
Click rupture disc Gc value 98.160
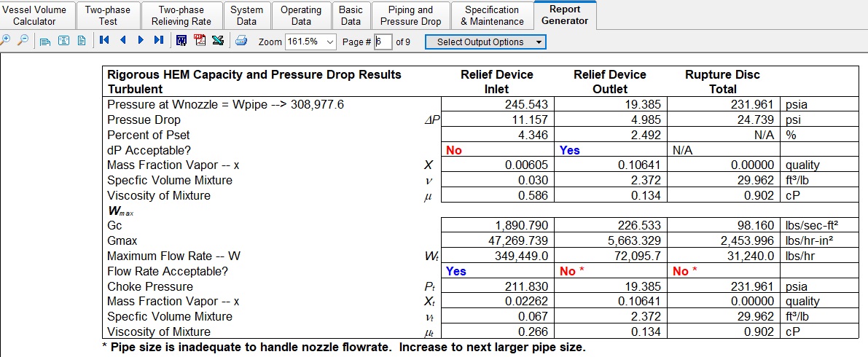point(755,226)
